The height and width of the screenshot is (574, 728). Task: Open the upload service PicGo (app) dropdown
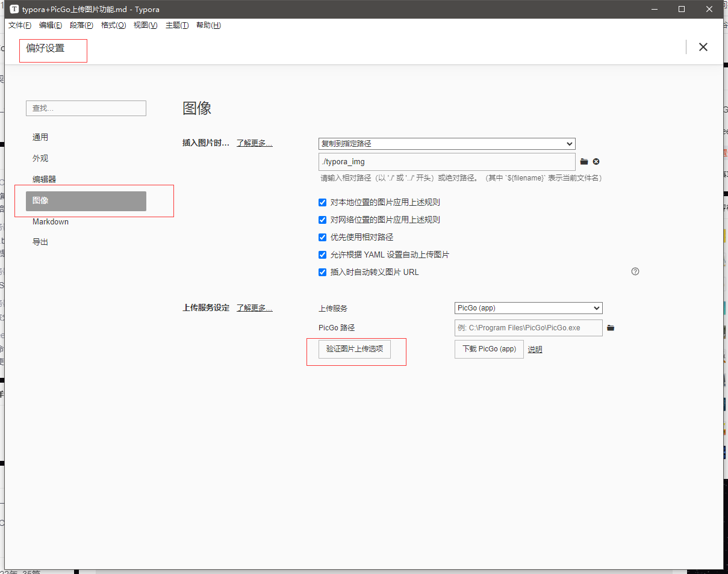click(528, 308)
